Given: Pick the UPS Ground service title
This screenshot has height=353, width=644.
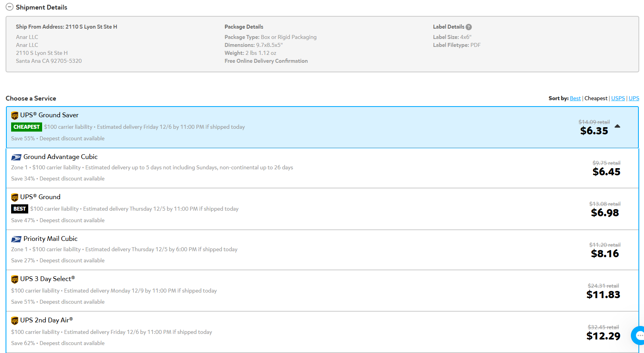Looking at the screenshot, I should pos(40,197).
